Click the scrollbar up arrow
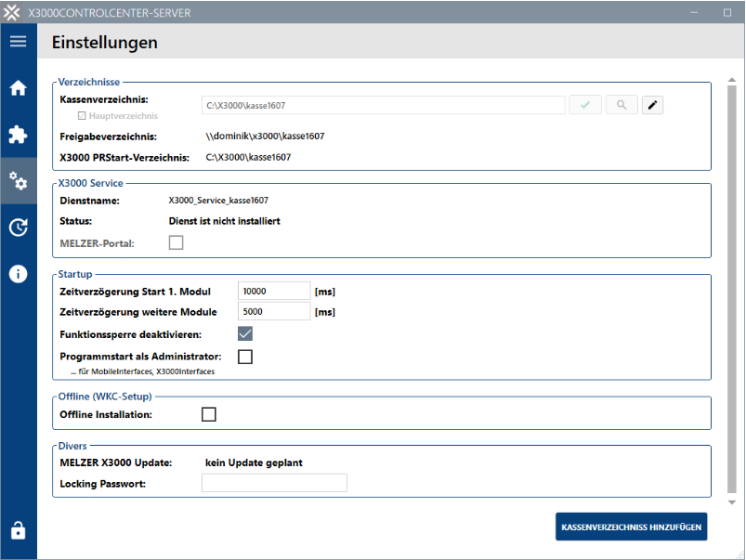This screenshot has height=560, width=746. point(732,80)
